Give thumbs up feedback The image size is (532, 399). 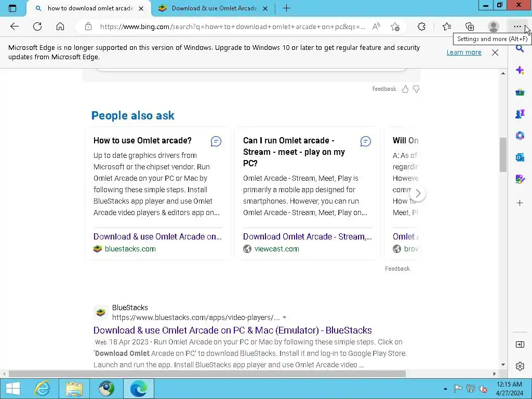pyautogui.click(x=405, y=89)
